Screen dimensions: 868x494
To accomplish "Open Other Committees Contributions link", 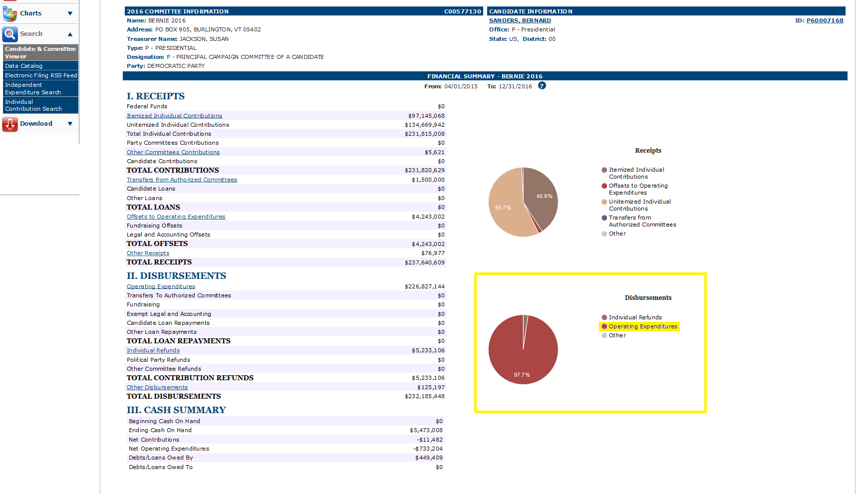I will pos(173,152).
